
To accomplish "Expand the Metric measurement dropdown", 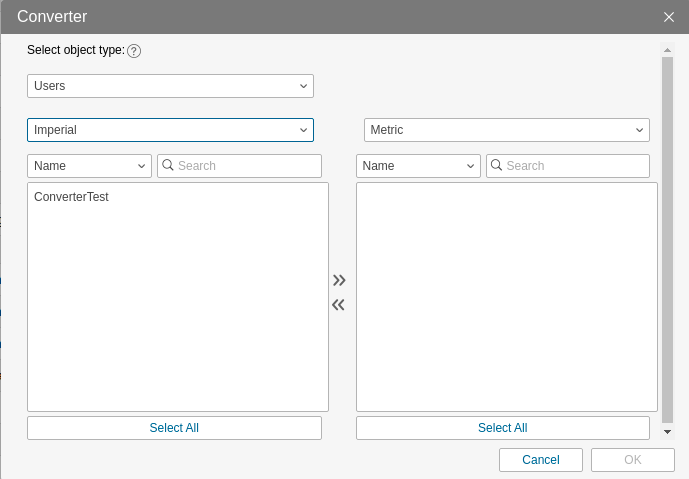I will pos(506,130).
